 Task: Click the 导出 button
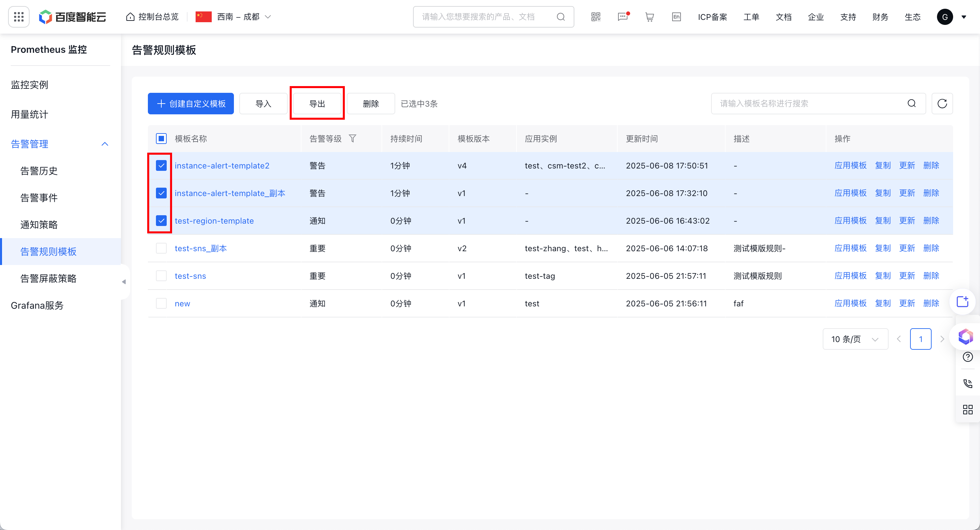[x=317, y=104]
